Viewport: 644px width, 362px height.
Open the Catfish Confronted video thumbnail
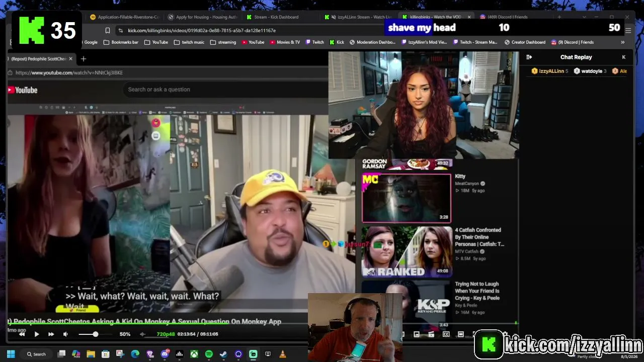pyautogui.click(x=407, y=251)
